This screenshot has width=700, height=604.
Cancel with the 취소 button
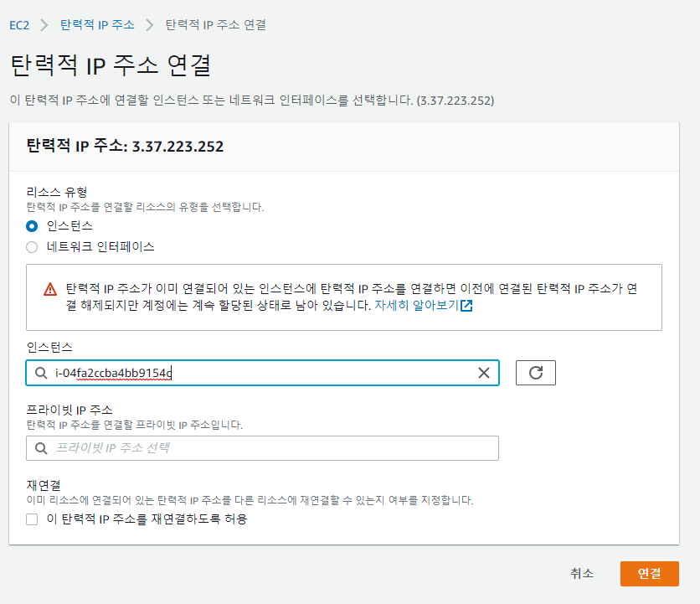(x=582, y=574)
